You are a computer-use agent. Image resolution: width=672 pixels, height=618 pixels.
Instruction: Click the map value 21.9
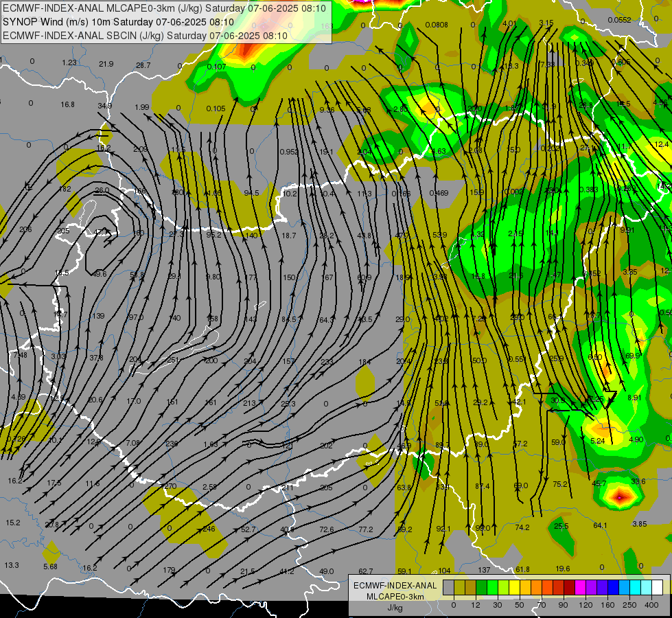click(106, 64)
